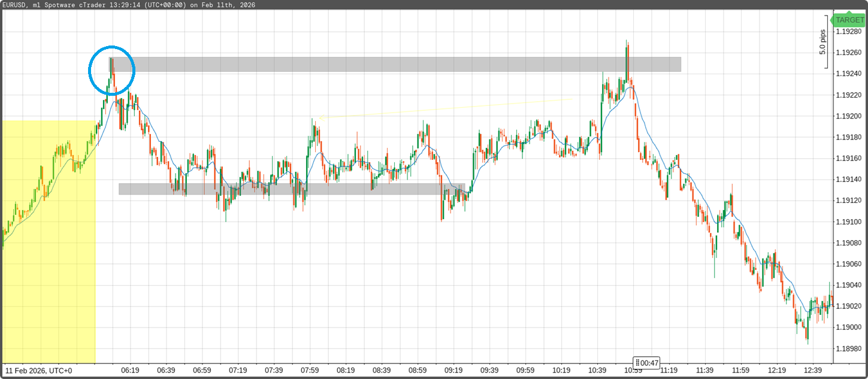Select the upper gray resistance rectangle
This screenshot has height=379, width=868.
tap(395, 64)
